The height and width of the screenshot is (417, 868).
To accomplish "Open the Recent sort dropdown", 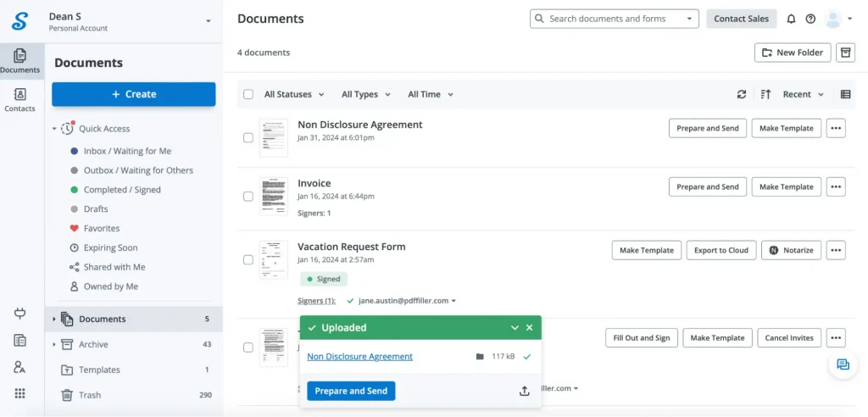I will click(802, 95).
